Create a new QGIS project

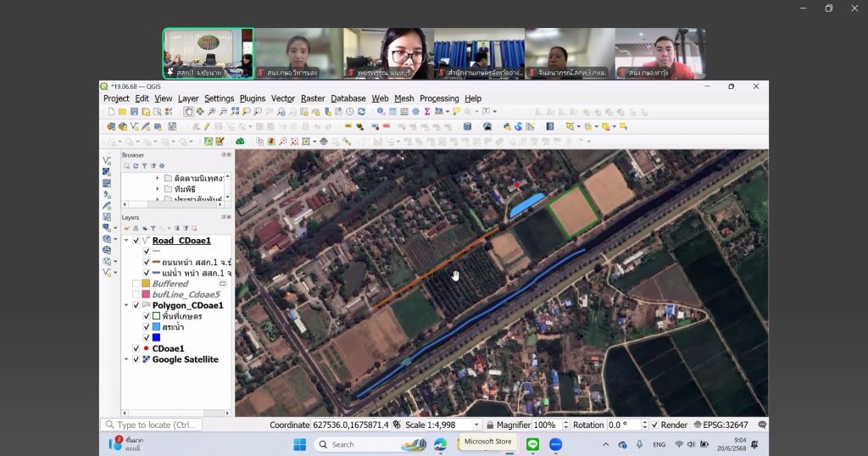(111, 112)
